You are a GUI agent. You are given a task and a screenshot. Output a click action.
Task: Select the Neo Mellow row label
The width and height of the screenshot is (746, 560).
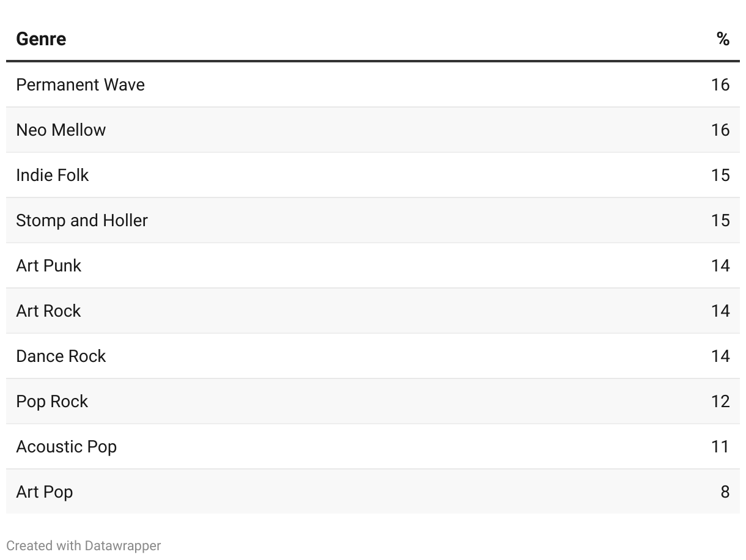point(61,130)
